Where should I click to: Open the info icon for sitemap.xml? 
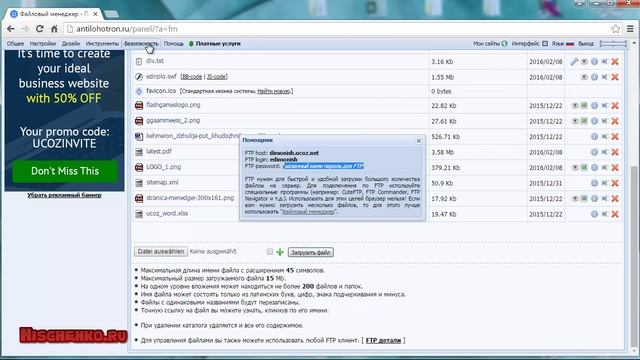point(594,183)
